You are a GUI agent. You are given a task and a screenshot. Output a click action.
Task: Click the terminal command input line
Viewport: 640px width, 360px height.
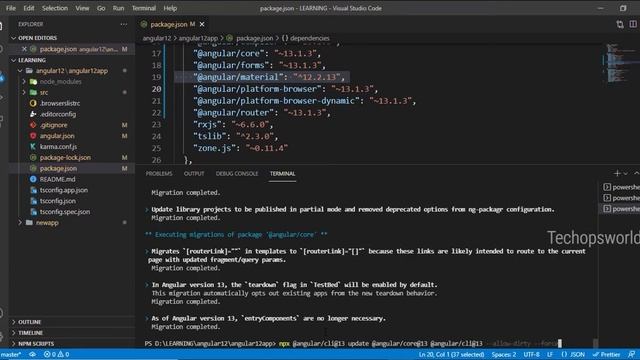coord(353,344)
